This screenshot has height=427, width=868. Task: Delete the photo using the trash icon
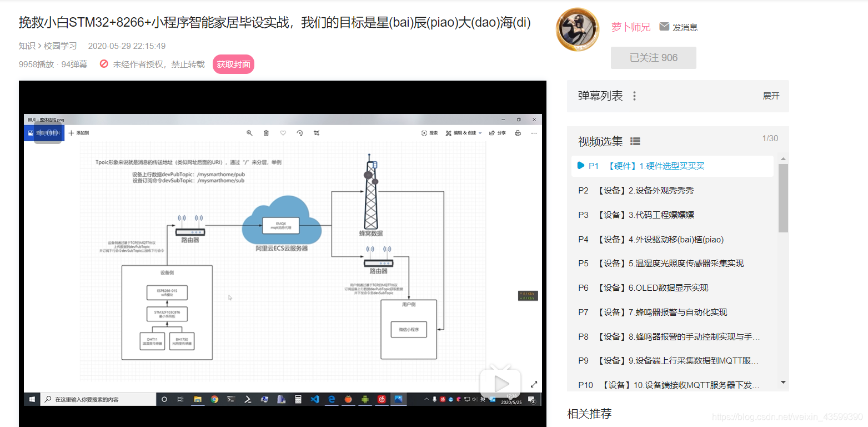click(x=265, y=133)
